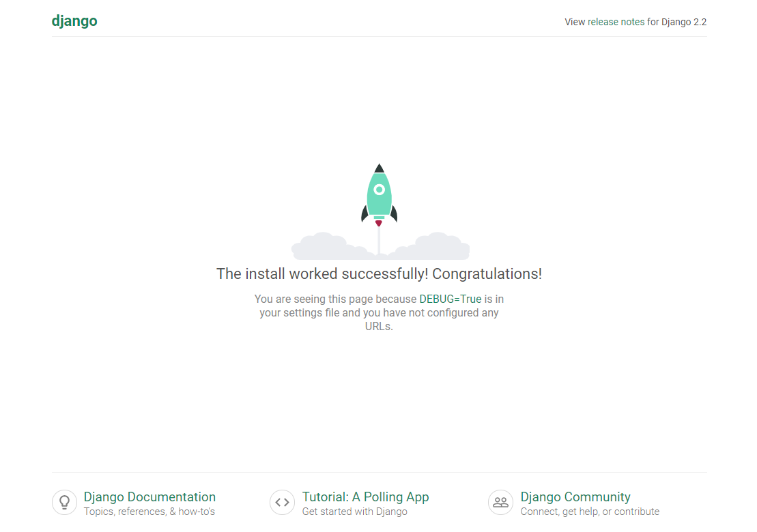Click 'Topics, references, & how-to's' text
The width and height of the screenshot is (757, 532).
coord(149,512)
